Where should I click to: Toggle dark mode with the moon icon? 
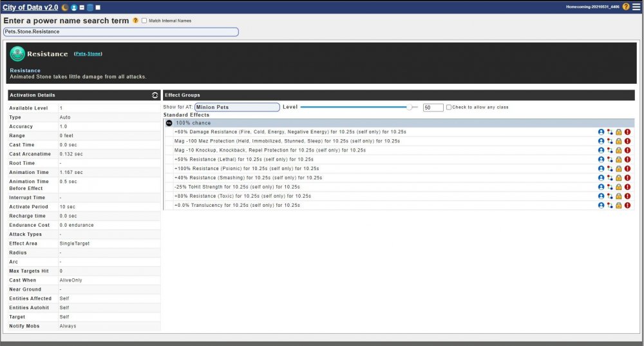[65, 7]
